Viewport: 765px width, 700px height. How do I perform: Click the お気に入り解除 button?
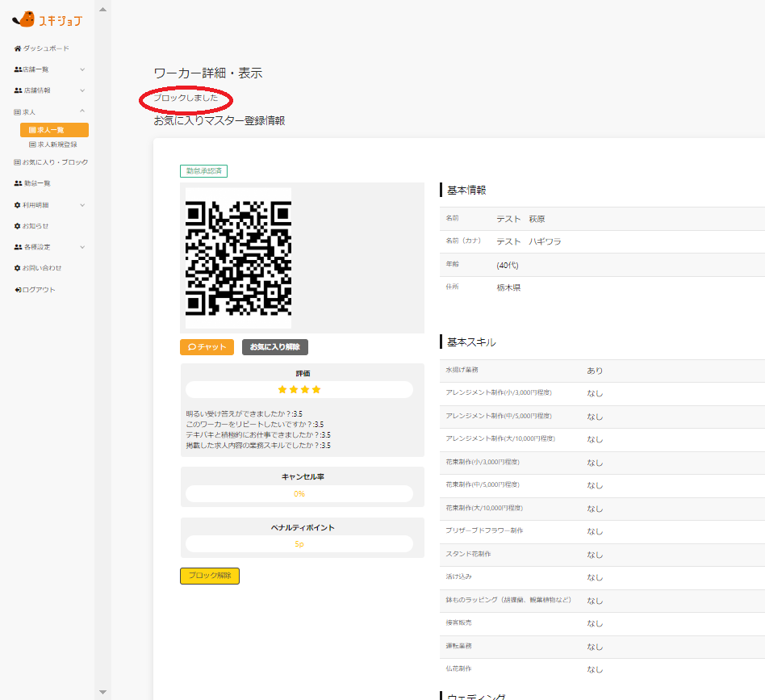point(274,347)
